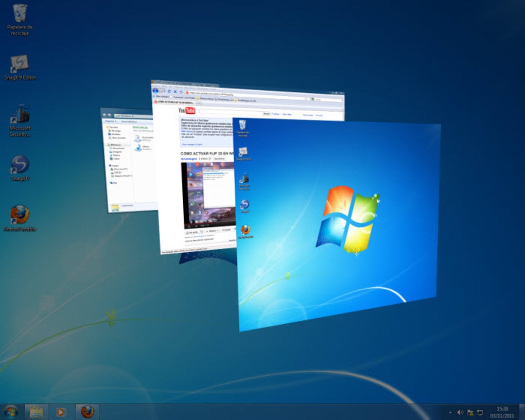Click the Firefox back button
The image size is (525, 420).
pos(155,91)
